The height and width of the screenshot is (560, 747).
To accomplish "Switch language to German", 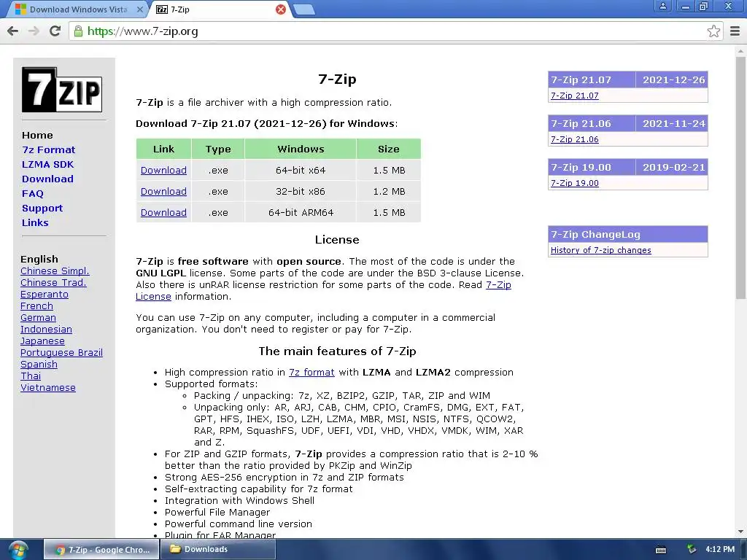I will (x=38, y=318).
